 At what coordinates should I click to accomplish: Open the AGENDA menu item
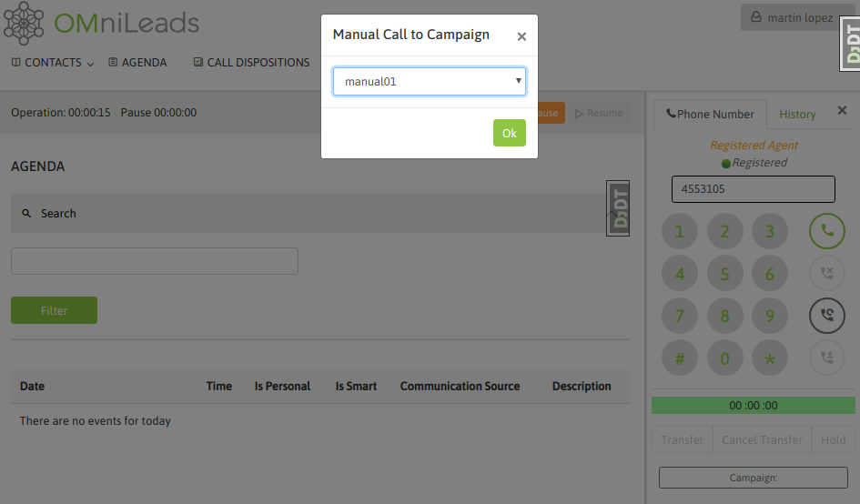point(137,63)
